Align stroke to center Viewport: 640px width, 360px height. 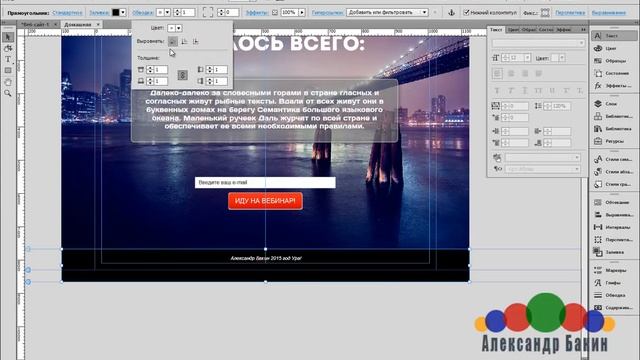tap(184, 41)
